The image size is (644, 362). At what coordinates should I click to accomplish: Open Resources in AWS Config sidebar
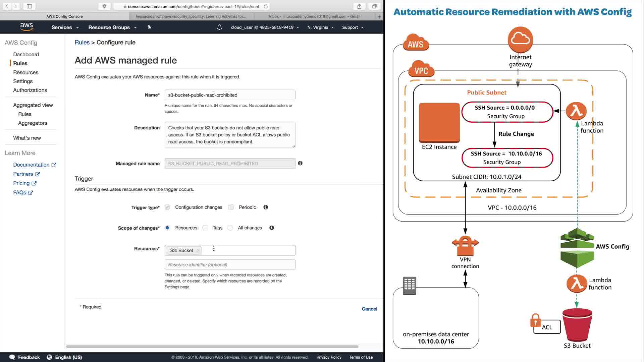(25, 72)
